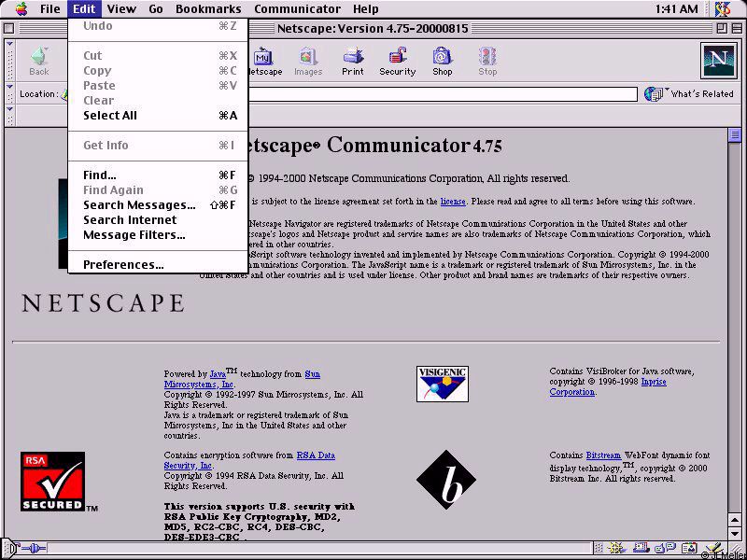Click the component bar drag handle

(x=599, y=549)
